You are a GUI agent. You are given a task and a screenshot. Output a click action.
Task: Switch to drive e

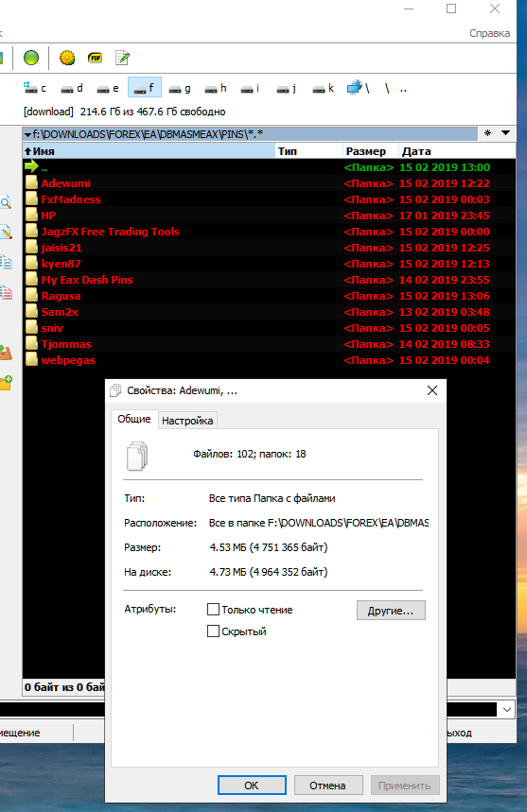tap(108, 88)
